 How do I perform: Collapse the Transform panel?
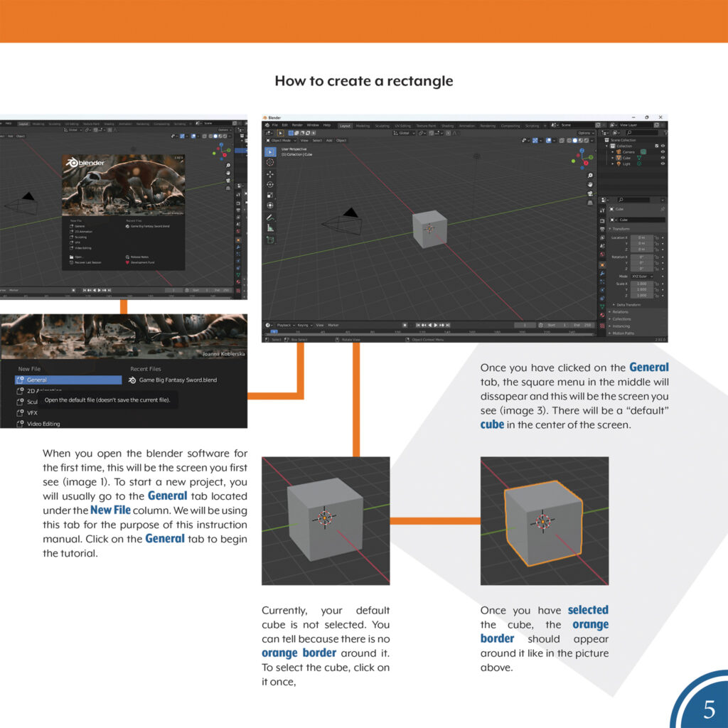tap(619, 229)
